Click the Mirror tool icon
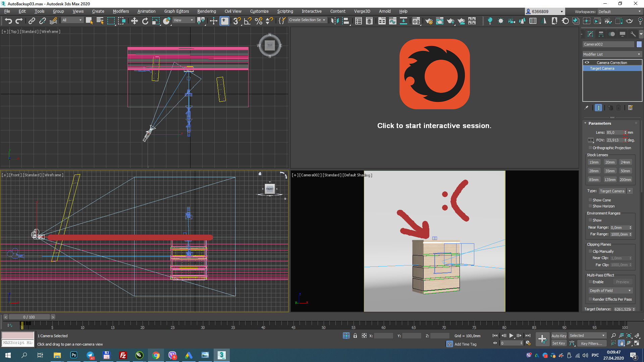The height and width of the screenshot is (362, 644). (334, 21)
